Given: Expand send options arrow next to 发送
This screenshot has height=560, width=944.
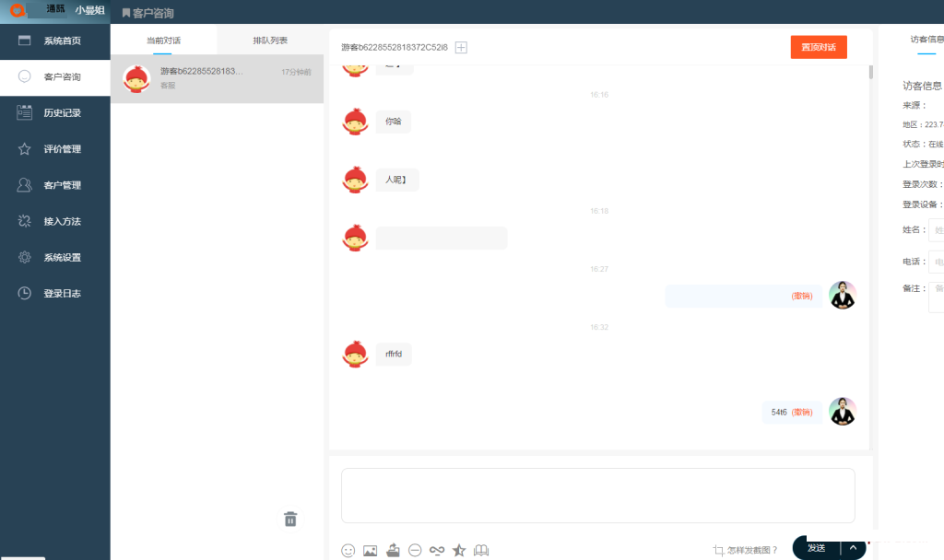Looking at the screenshot, I should coord(853,548).
